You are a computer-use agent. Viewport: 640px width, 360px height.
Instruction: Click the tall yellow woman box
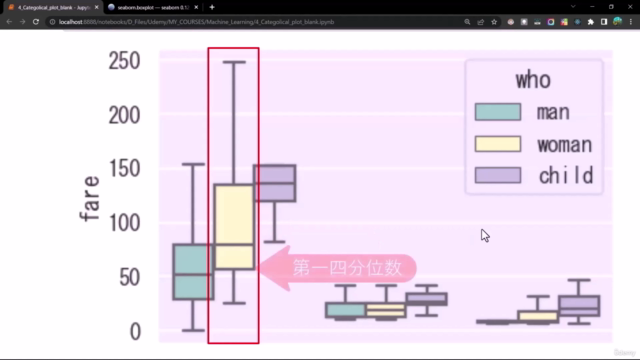click(x=234, y=227)
